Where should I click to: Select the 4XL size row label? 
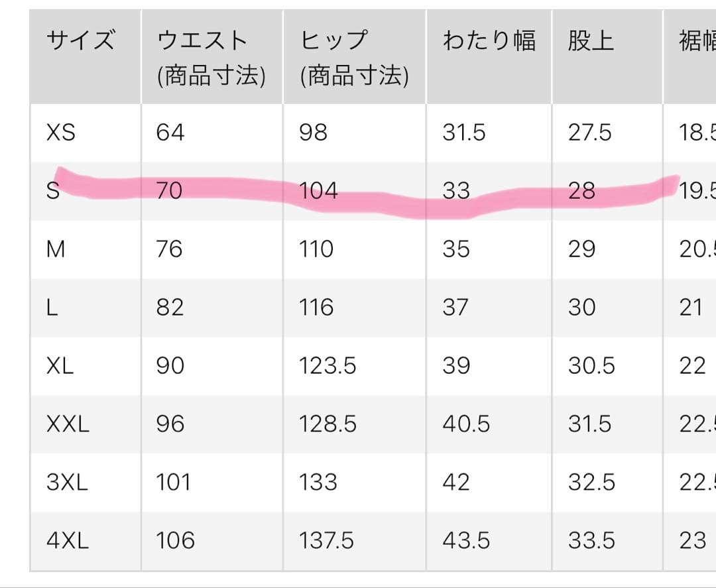(x=68, y=540)
